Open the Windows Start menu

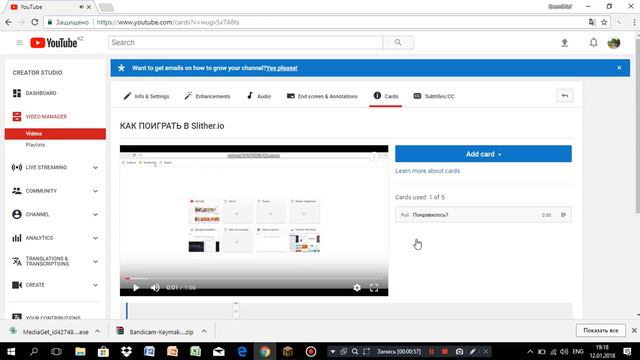(11, 351)
